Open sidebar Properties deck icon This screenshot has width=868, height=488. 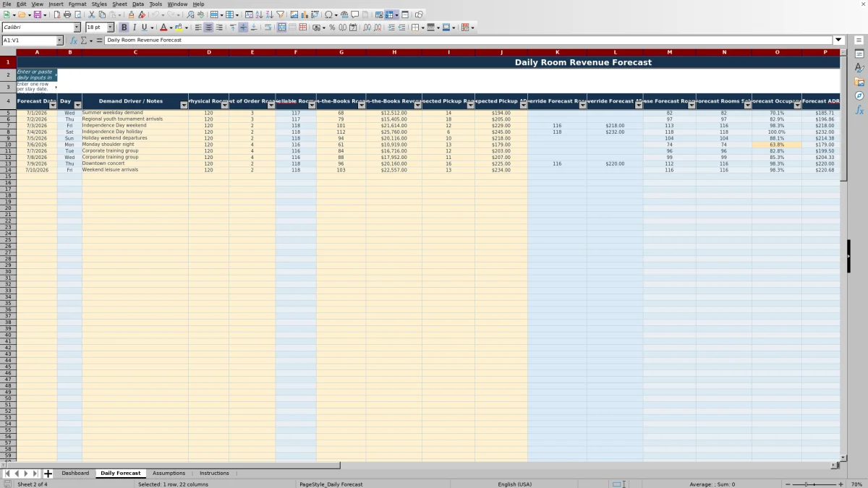[859, 54]
